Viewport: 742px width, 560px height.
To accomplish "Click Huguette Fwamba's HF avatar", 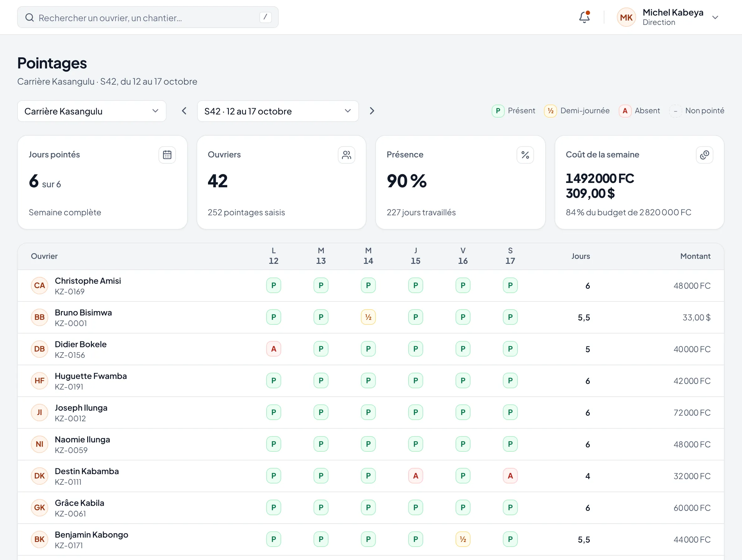I will click(x=39, y=381).
